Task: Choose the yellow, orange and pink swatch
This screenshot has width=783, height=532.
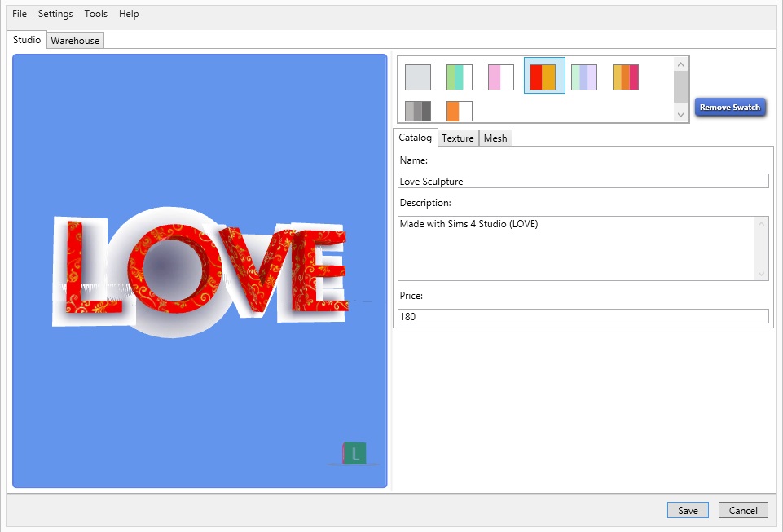Action: tap(626, 77)
